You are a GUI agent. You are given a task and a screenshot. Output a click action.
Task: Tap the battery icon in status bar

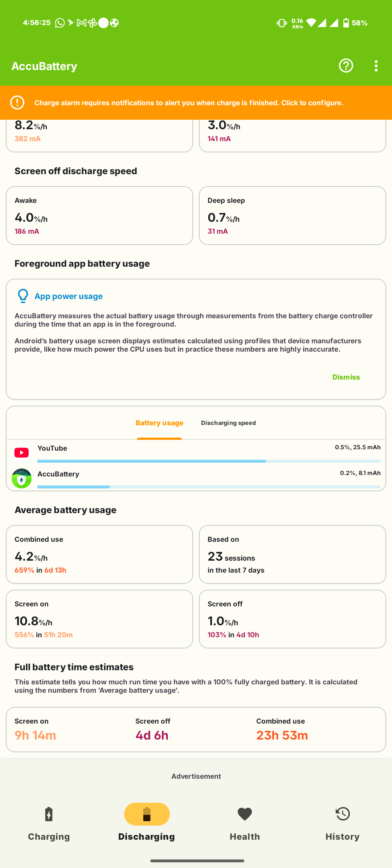tap(346, 23)
